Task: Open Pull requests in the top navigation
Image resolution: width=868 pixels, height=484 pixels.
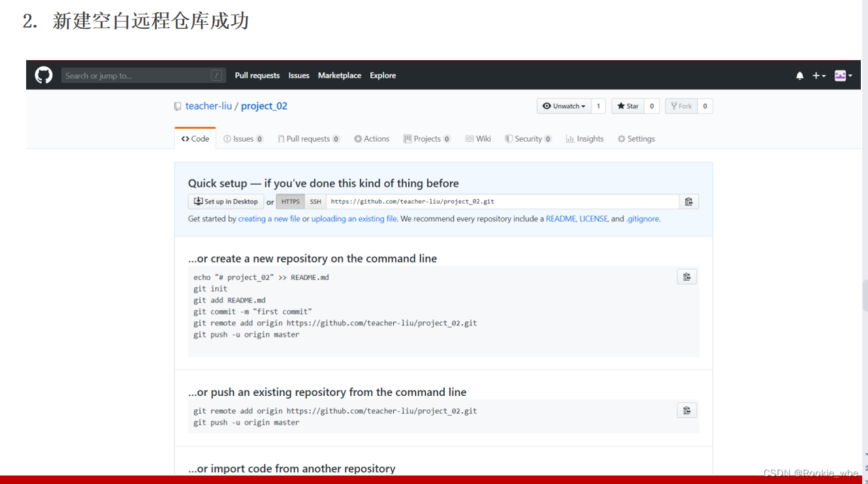Action: pos(257,75)
